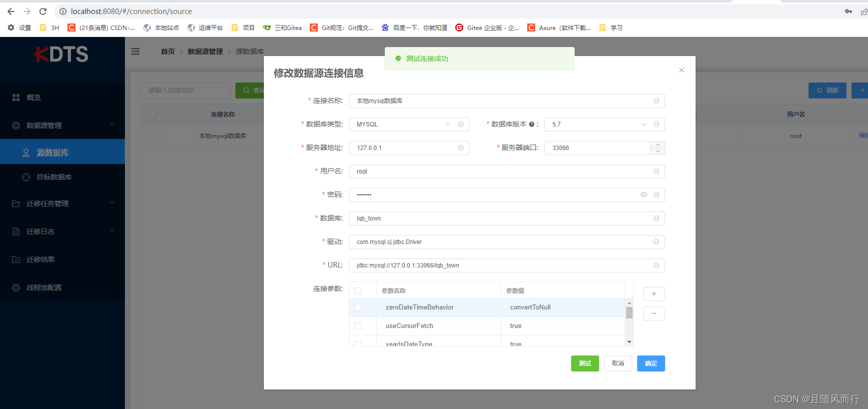Click the URL field validation check icon
Screen dimensions: 868x409
click(656, 265)
